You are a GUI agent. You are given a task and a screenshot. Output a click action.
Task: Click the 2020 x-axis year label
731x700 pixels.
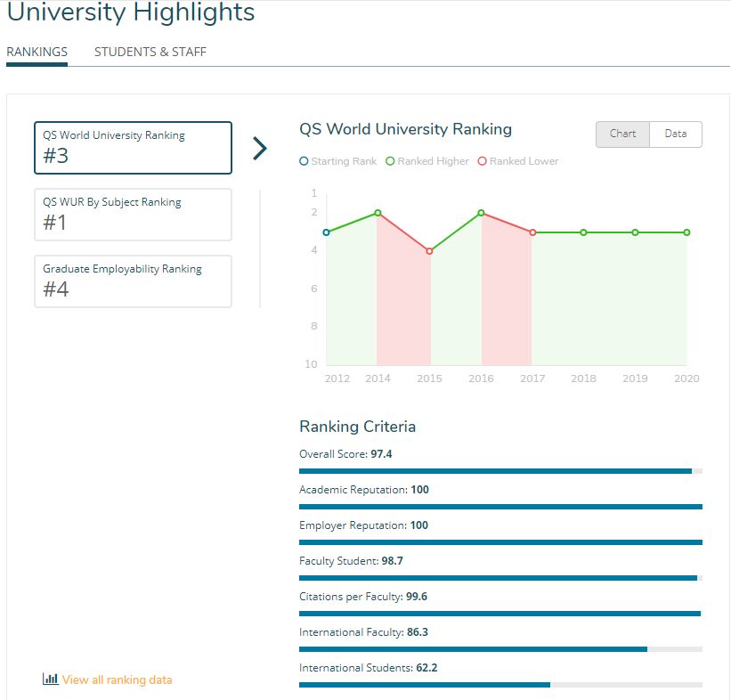tap(686, 378)
